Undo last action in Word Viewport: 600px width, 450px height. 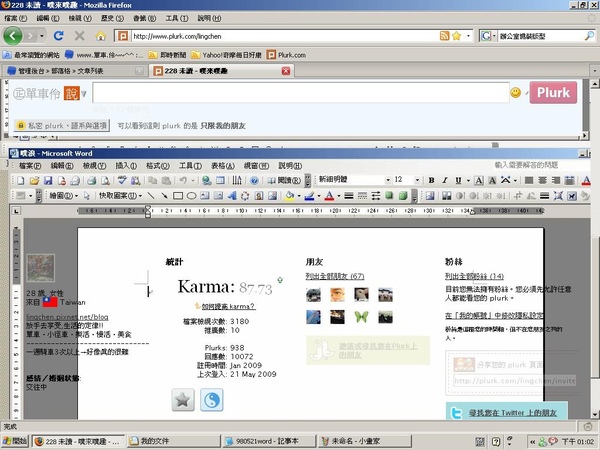[x=183, y=181]
